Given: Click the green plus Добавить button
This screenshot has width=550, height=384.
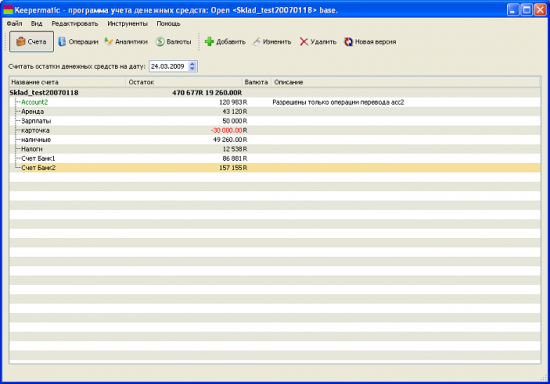Looking at the screenshot, I should pyautogui.click(x=225, y=42).
